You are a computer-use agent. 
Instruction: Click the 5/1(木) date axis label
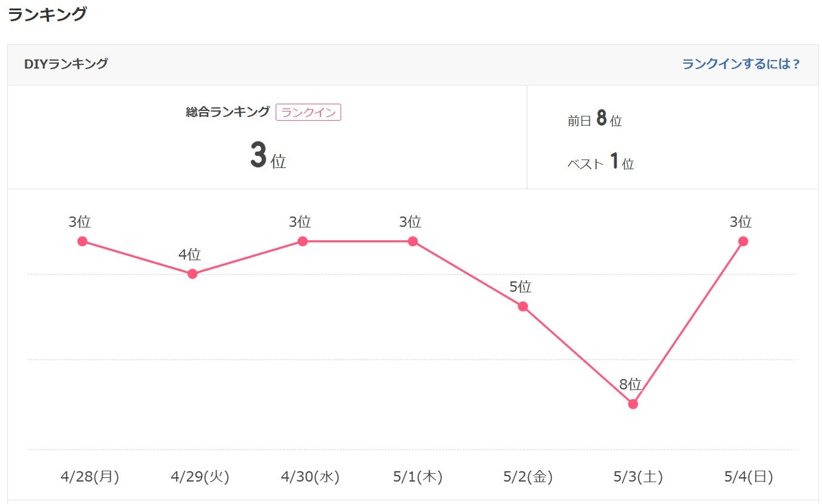418,477
